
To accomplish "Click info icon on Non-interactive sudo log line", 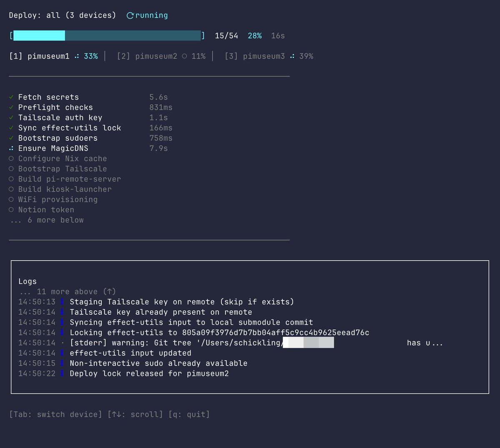I will tap(62, 363).
